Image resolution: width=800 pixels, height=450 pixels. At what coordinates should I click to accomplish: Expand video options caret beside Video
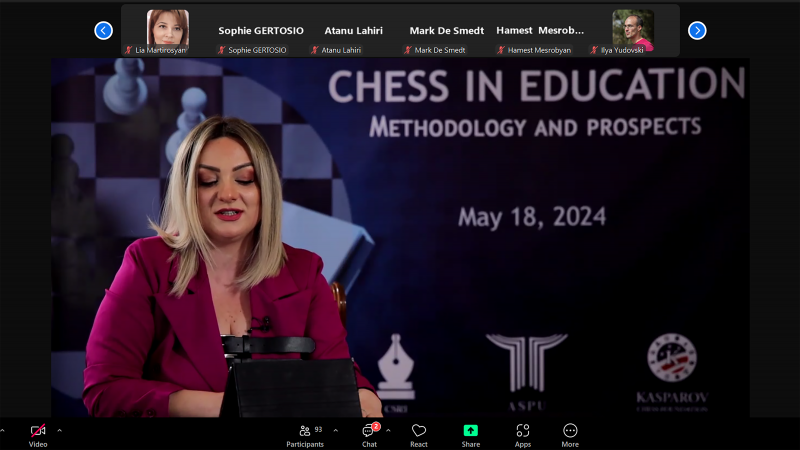(59, 431)
